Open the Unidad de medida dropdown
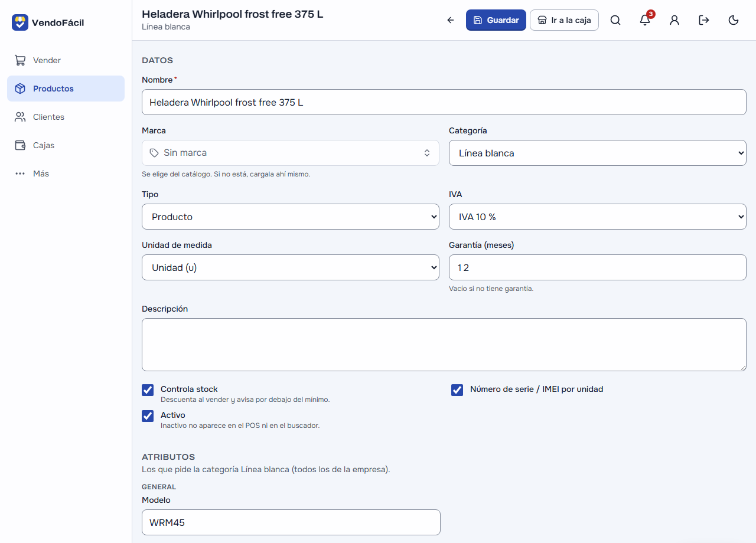This screenshot has width=756, height=543. tap(291, 267)
